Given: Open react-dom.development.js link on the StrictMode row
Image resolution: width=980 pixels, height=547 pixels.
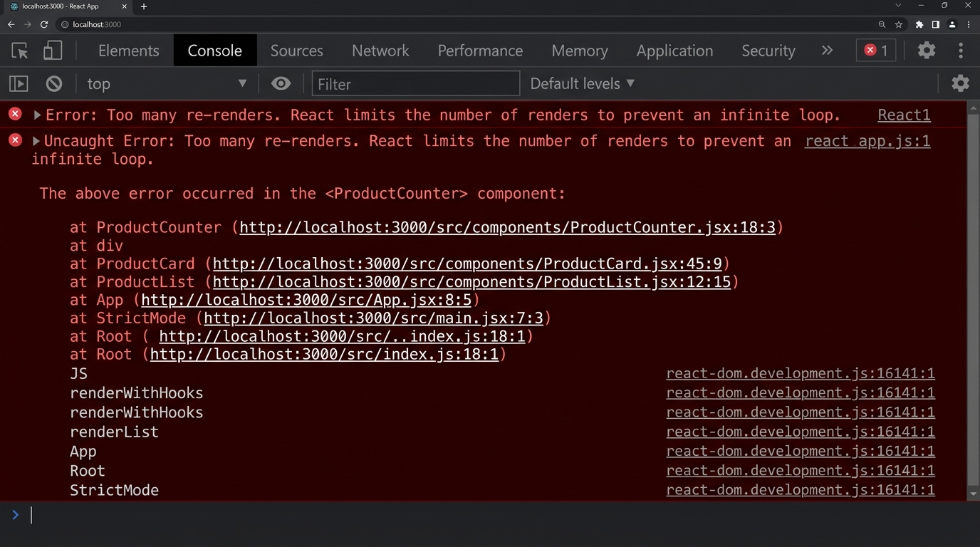Looking at the screenshot, I should [x=801, y=490].
